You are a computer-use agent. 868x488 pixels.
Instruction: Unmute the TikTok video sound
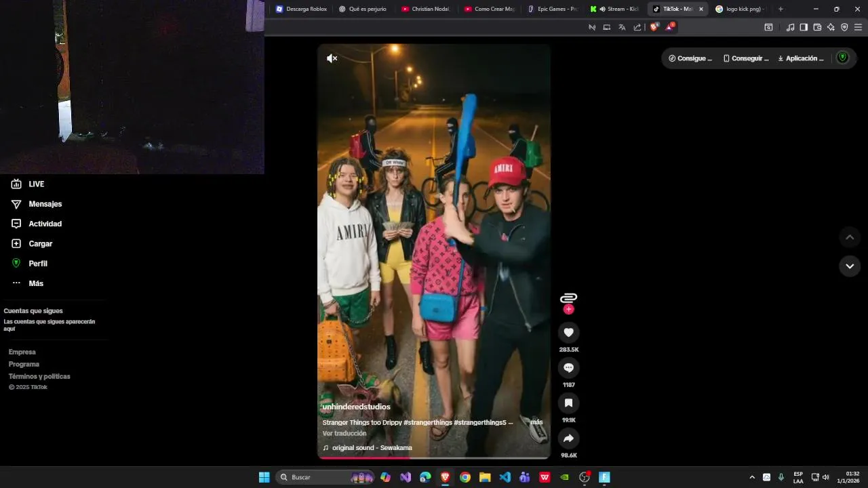[332, 58]
